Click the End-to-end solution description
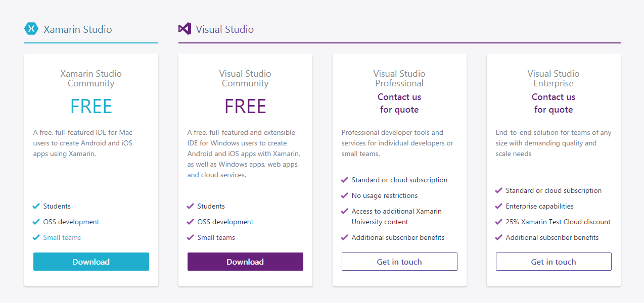 (554, 143)
